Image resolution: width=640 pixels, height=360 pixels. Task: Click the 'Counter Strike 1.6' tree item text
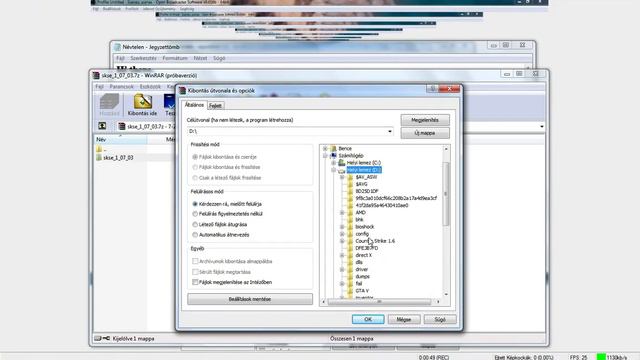pos(375,241)
